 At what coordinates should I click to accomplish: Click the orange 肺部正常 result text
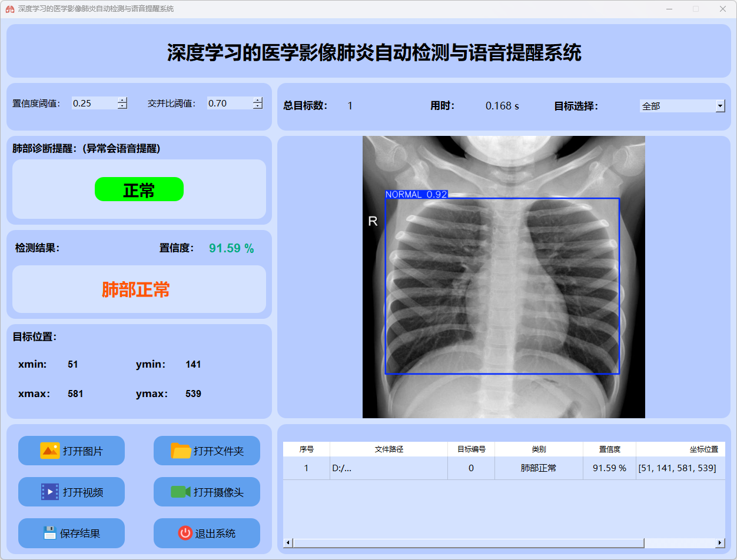point(136,289)
